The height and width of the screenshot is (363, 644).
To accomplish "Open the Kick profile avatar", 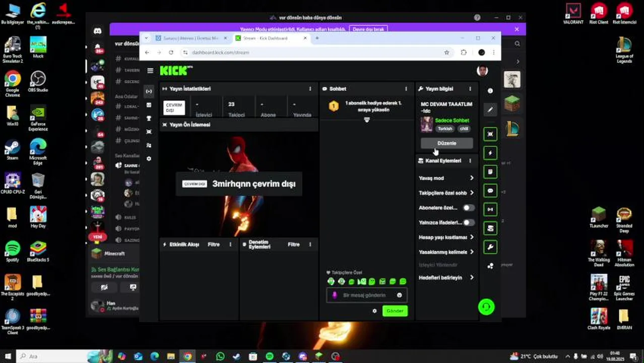I will coord(482,71).
